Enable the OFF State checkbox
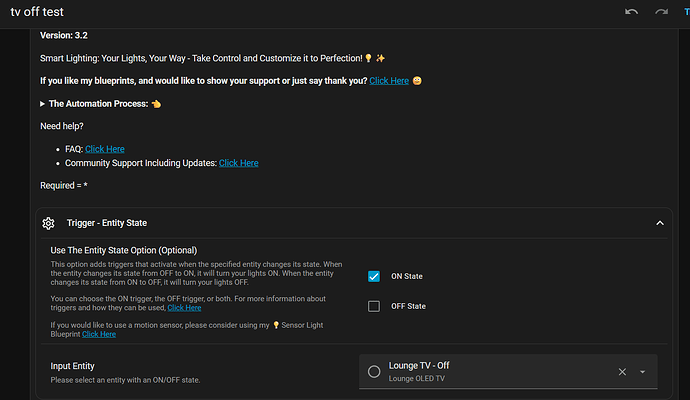The image size is (690, 400). 374,306
